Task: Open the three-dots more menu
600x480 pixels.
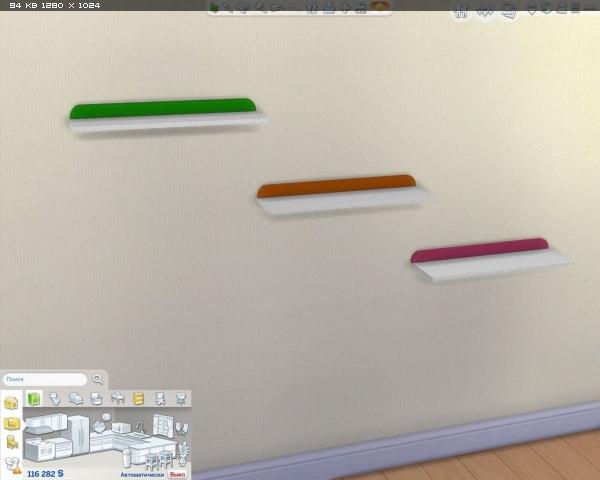Action: tap(591, 8)
